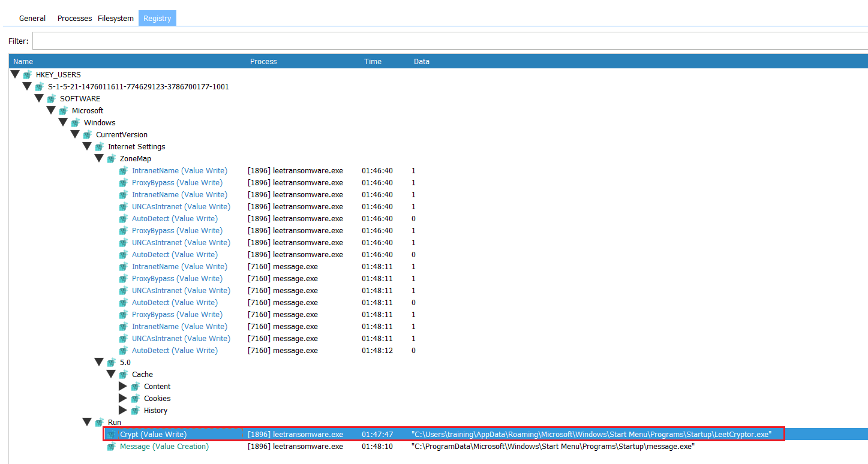Collapse the CurrentVersion key arrow
The image size is (868, 464).
point(75,134)
